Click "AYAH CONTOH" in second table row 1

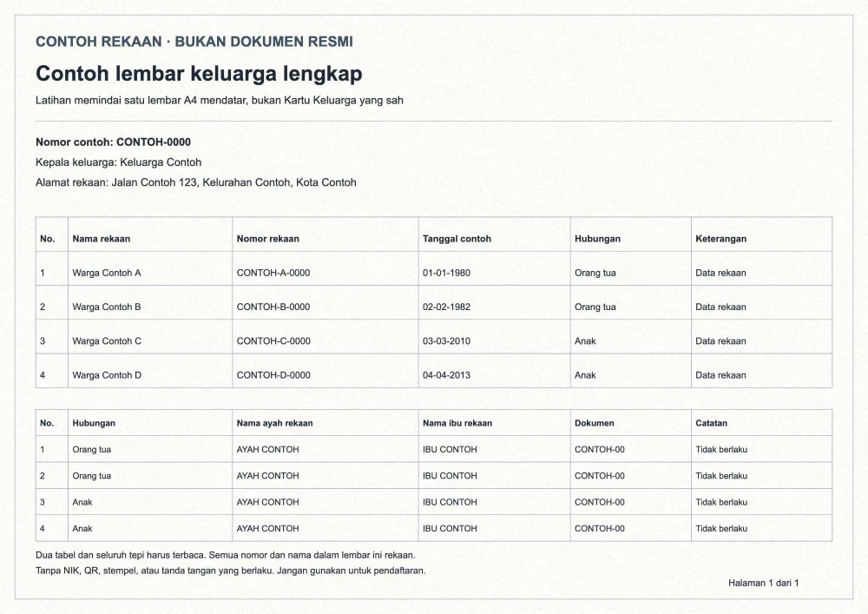[268, 450]
